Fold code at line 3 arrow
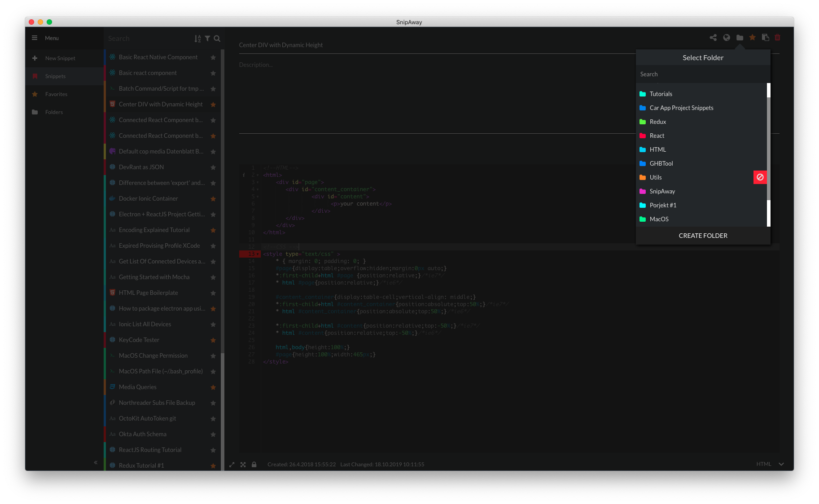Screen dimensions: 819x504 (x=258, y=182)
